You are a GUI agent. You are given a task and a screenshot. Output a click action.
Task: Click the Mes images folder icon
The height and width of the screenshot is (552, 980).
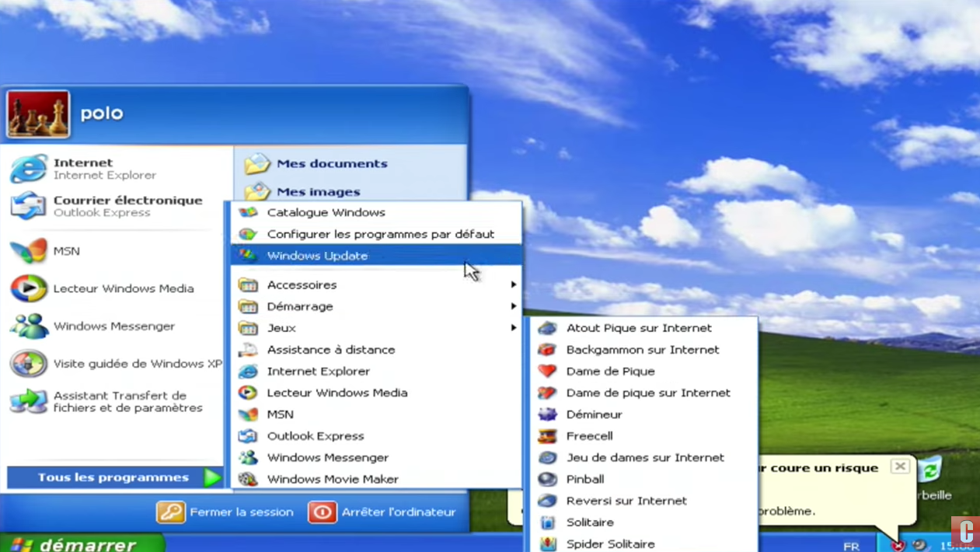[257, 190]
